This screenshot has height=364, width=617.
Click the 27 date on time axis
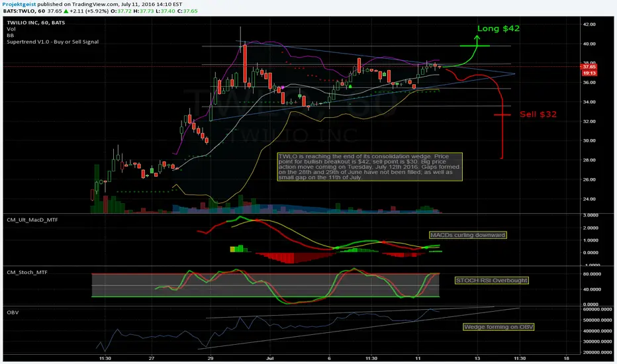click(x=152, y=359)
